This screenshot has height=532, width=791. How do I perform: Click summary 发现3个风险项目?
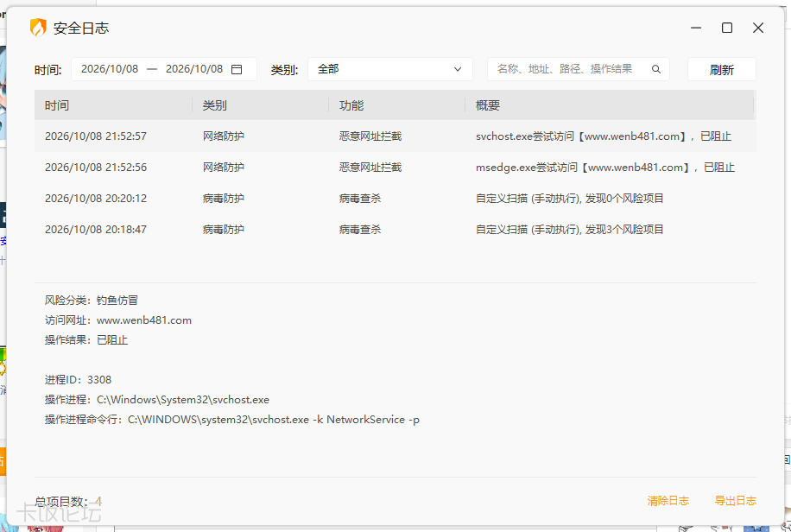pos(570,229)
